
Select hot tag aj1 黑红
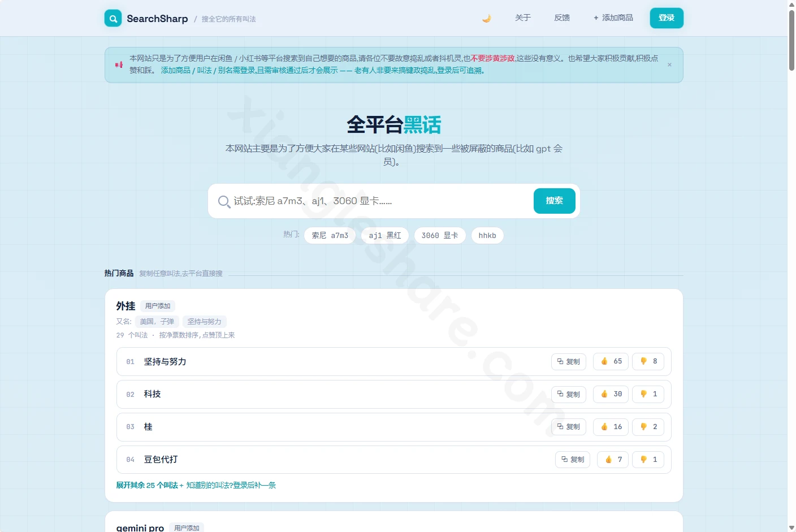click(385, 235)
